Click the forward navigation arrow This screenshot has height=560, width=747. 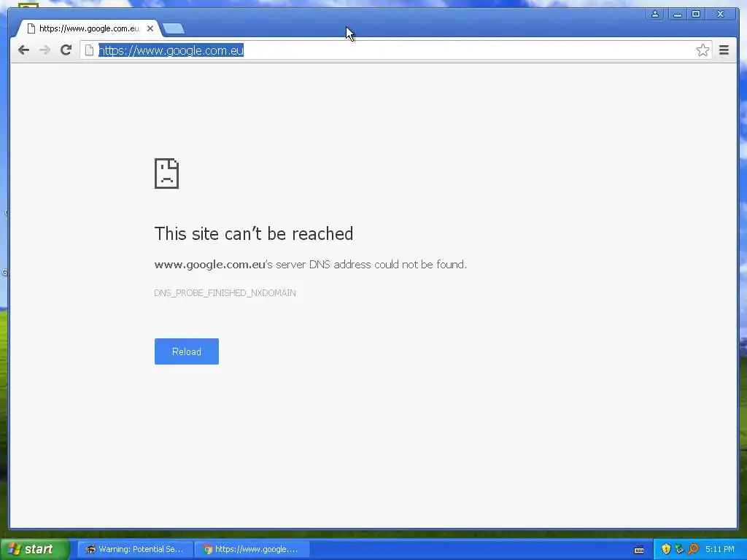[x=44, y=50]
